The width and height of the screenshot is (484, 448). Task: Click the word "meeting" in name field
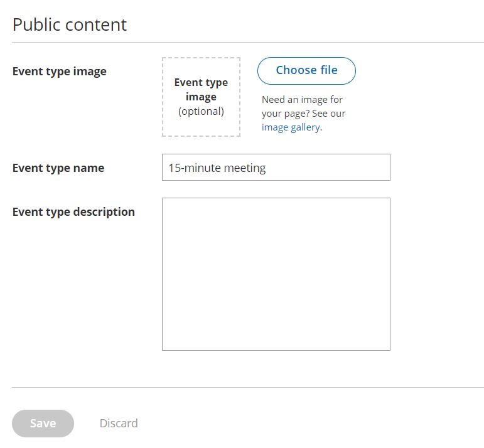(245, 168)
